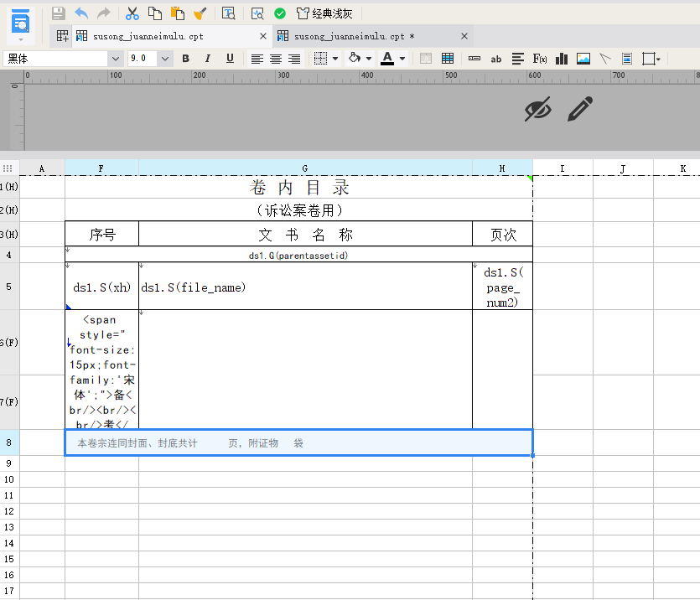Viewport: 700px width, 600px height.
Task: Toggle underline formatting
Action: pos(230,59)
